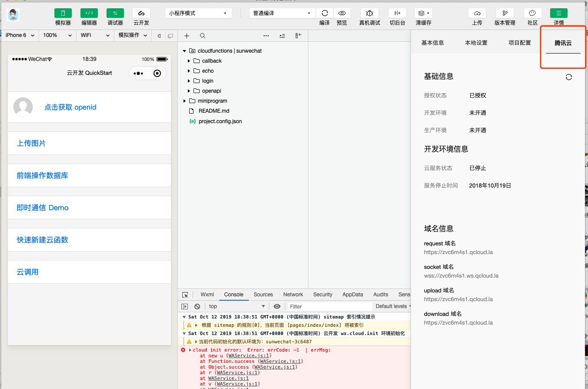Start 真机调试 remote device debugging
Viewport: 588px width, 389px height.
[x=370, y=13]
